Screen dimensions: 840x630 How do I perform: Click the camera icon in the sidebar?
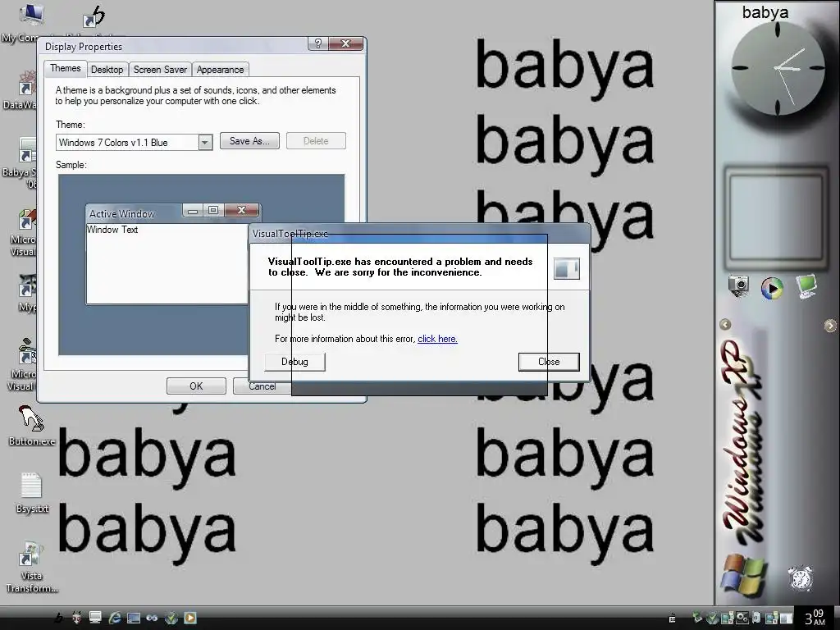(x=738, y=285)
